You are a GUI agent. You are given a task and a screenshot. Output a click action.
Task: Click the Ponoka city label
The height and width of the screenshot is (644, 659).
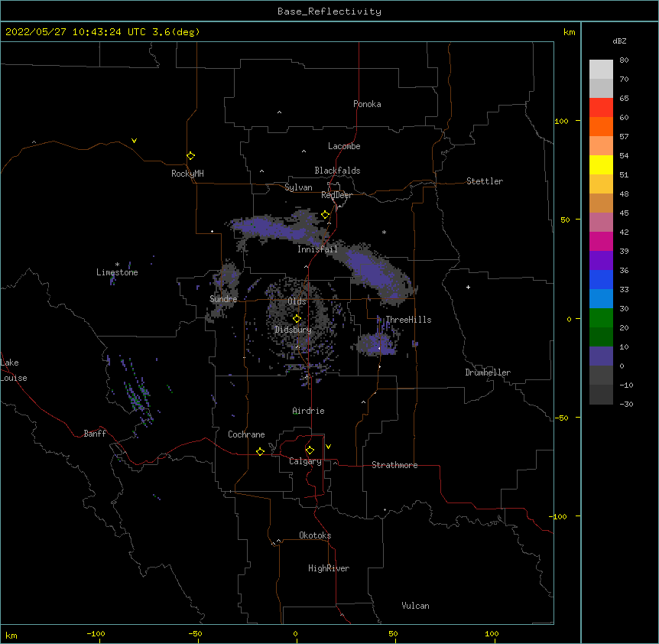coord(367,104)
